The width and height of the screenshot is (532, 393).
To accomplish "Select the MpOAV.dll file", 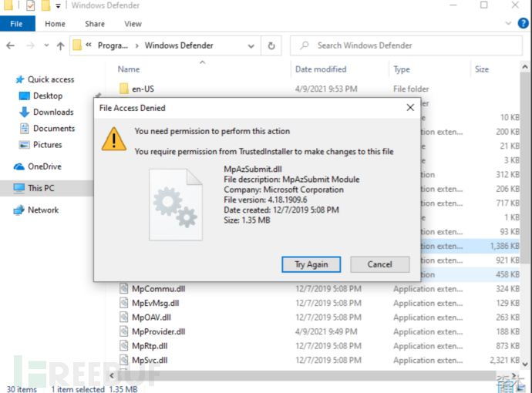I will point(151,317).
